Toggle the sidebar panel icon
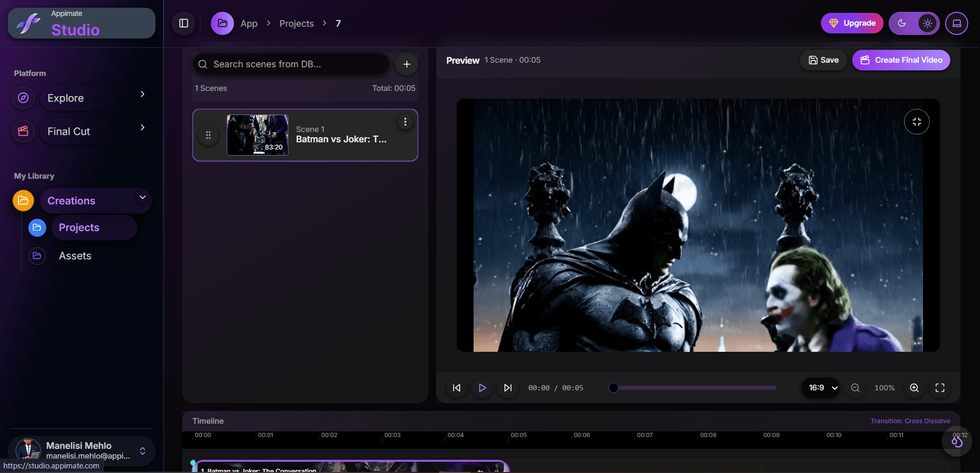 (184, 23)
